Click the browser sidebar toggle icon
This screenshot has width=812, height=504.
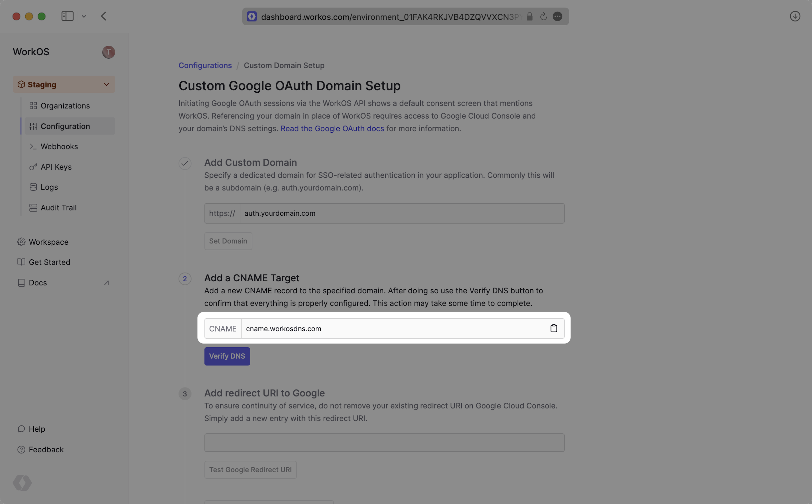(67, 16)
